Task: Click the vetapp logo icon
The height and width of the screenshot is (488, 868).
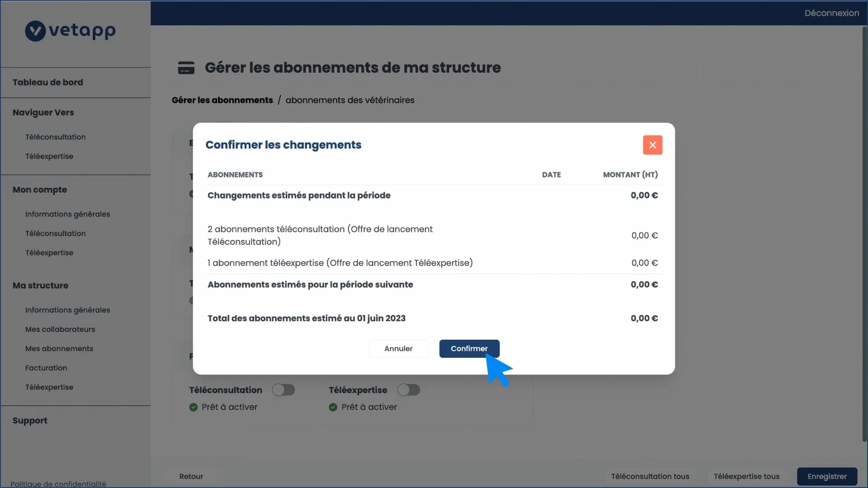Action: pos(35,31)
